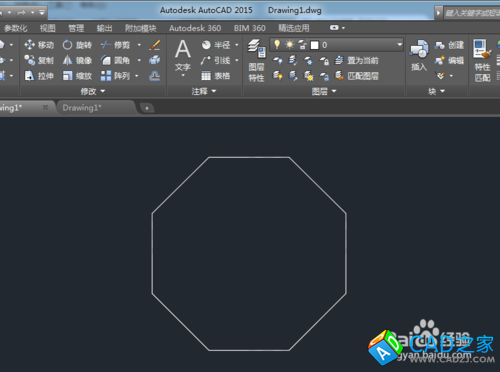The image size is (500, 372).
Task: Open the BIM 360 ribbon tab
Action: [x=250, y=28]
